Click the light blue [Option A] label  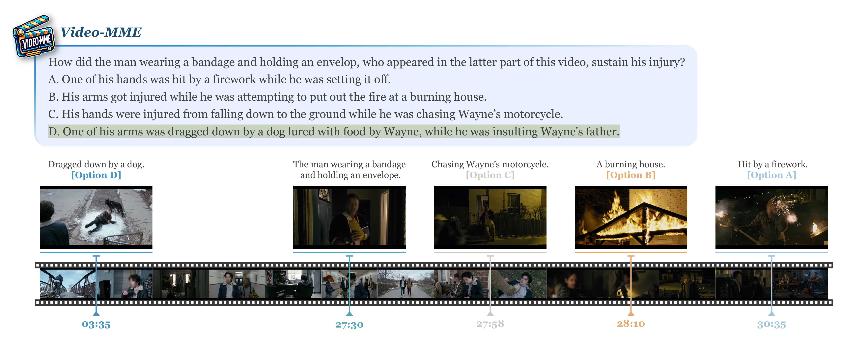(771, 175)
